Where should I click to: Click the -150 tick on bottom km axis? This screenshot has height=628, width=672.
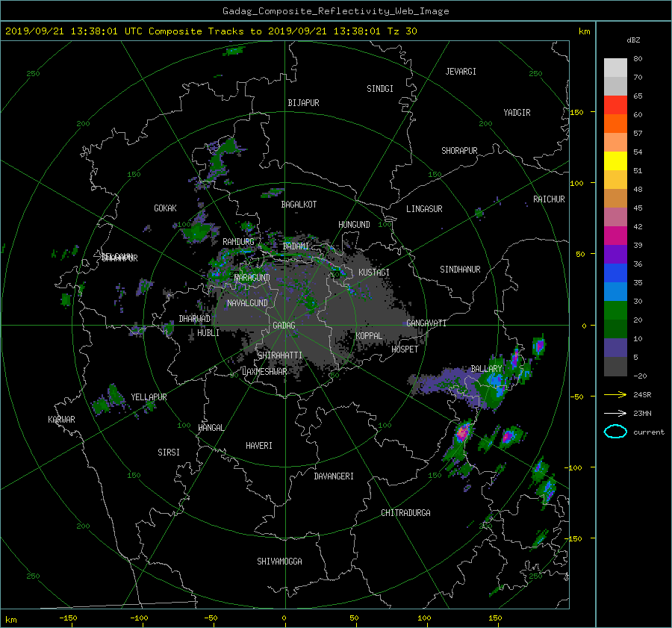68,618
